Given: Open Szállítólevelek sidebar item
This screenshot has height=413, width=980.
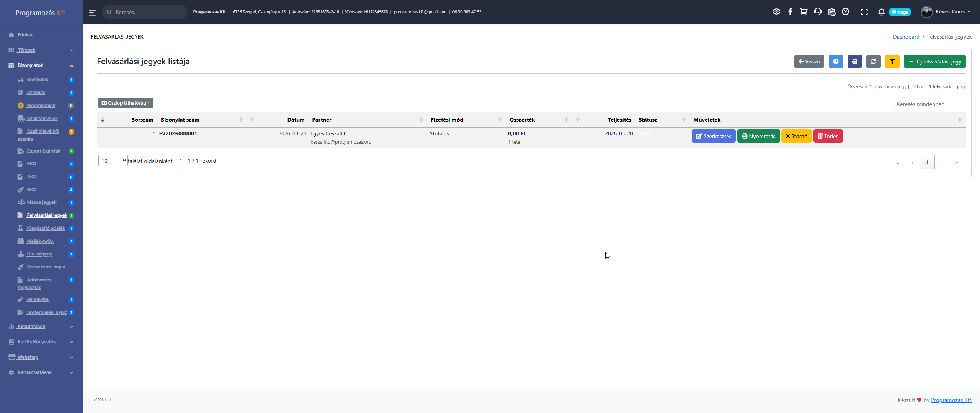Looking at the screenshot, I should [x=42, y=119].
